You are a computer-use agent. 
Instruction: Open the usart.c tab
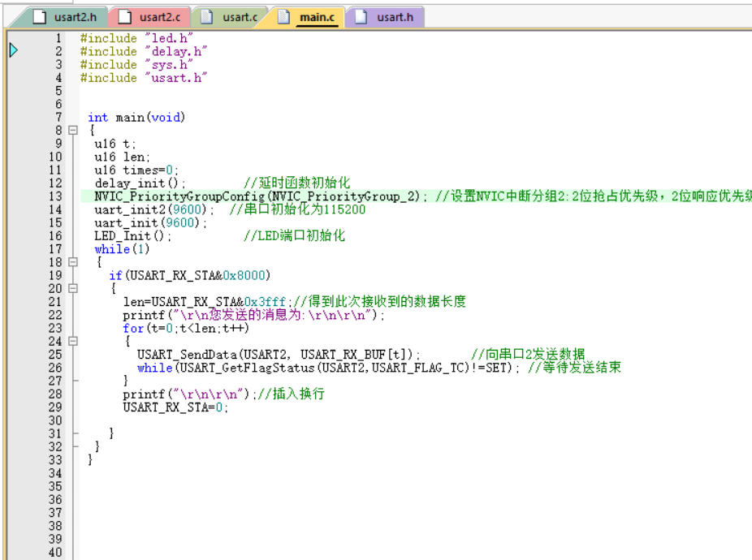point(230,18)
